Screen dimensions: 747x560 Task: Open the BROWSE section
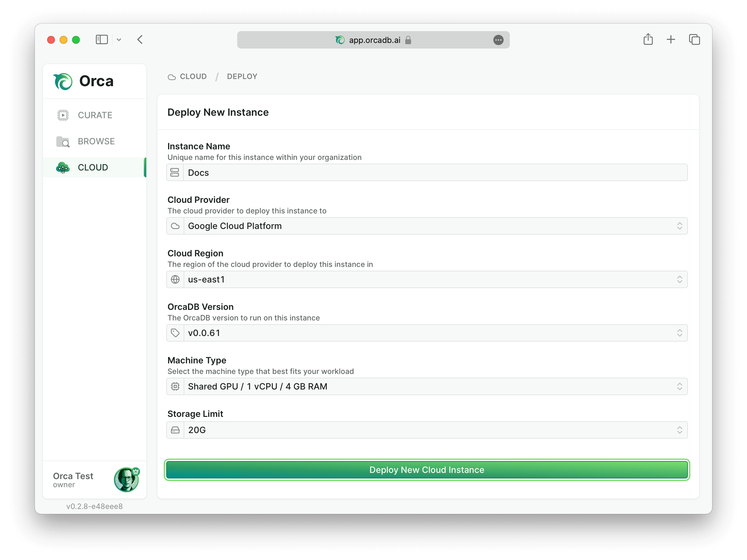(x=95, y=142)
